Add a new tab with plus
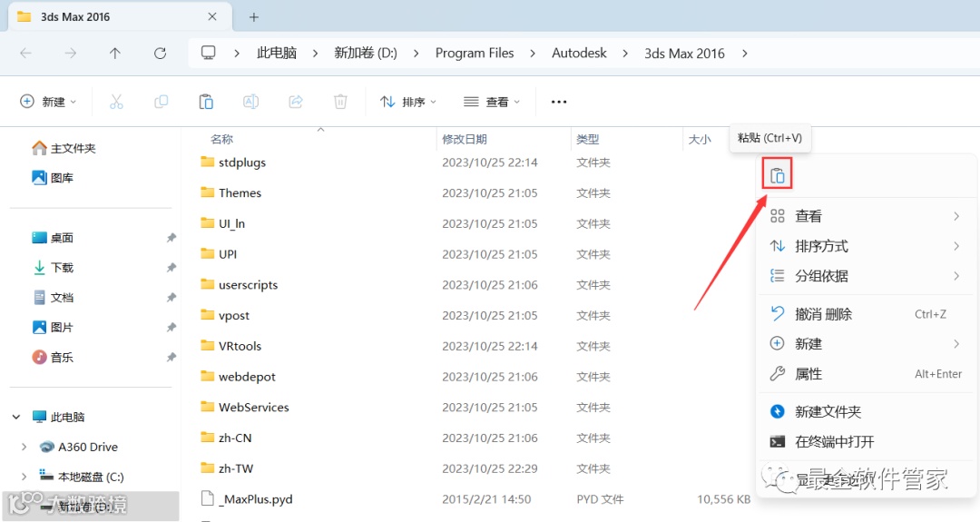 click(x=254, y=17)
